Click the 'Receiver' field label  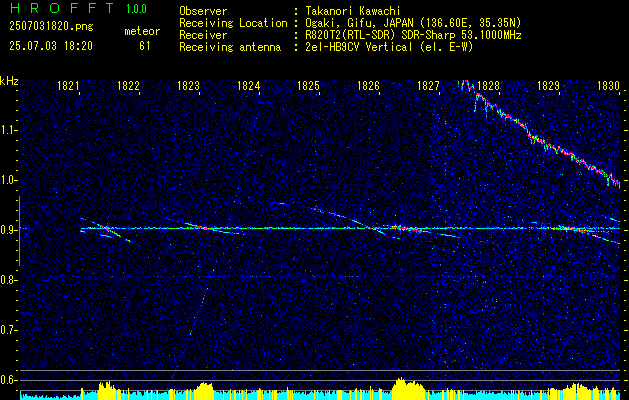[203, 35]
